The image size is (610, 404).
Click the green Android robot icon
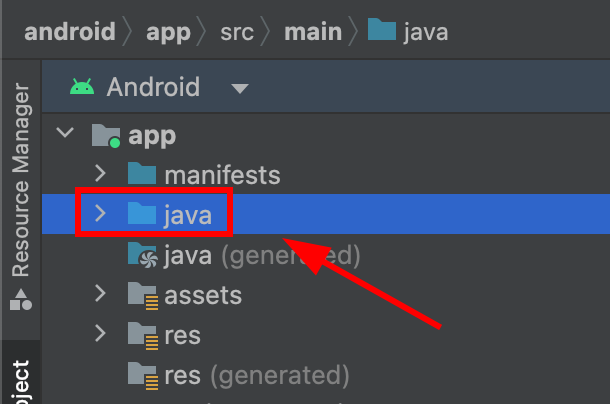coord(82,87)
